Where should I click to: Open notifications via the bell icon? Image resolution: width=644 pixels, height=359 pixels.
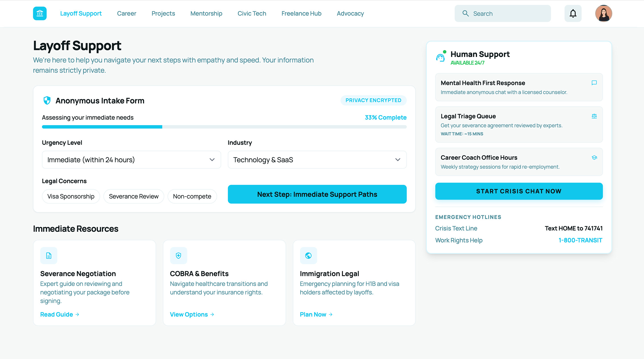573,13
